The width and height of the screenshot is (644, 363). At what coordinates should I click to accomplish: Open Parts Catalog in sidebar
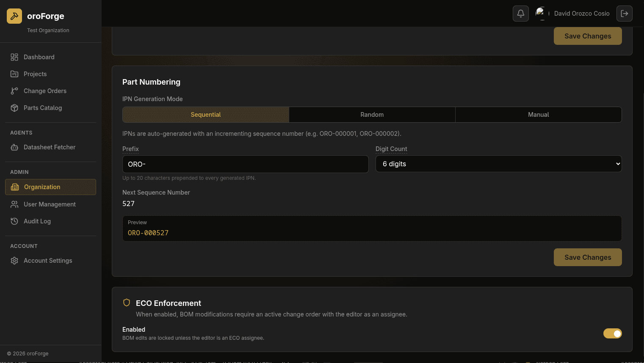pyautogui.click(x=51, y=108)
